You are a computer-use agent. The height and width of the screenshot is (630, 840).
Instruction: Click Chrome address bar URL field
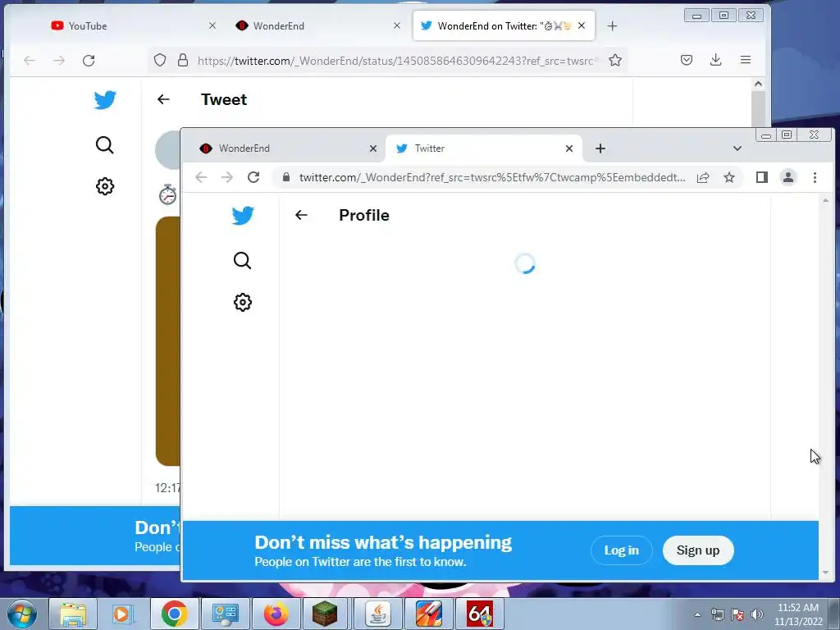492,177
